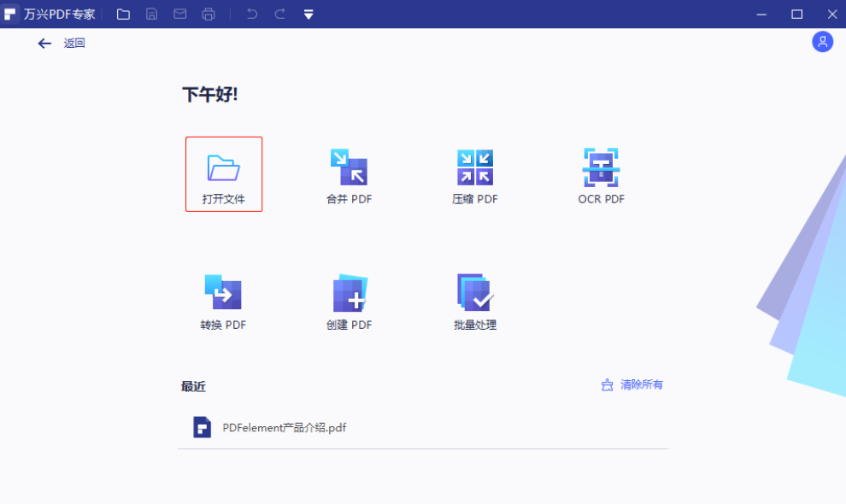846x504 pixels.
Task: Launch the OCR PDF feature
Action: [x=601, y=173]
